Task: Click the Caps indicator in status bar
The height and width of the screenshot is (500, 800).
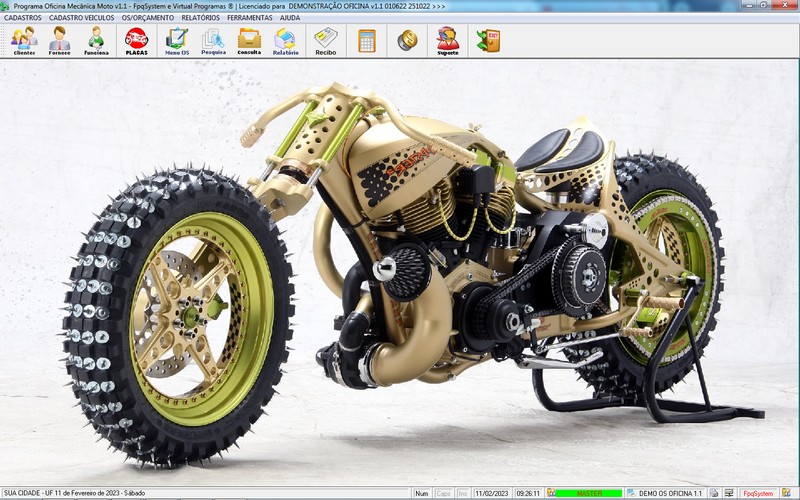Action: click(x=443, y=493)
